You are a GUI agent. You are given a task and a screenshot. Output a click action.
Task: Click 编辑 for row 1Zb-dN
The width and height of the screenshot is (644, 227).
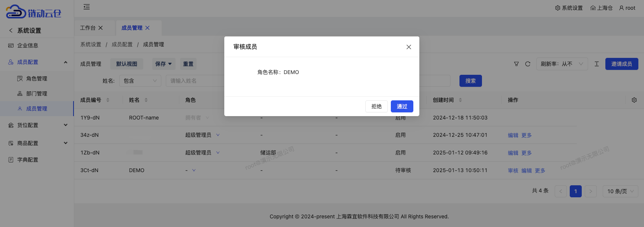point(513,153)
